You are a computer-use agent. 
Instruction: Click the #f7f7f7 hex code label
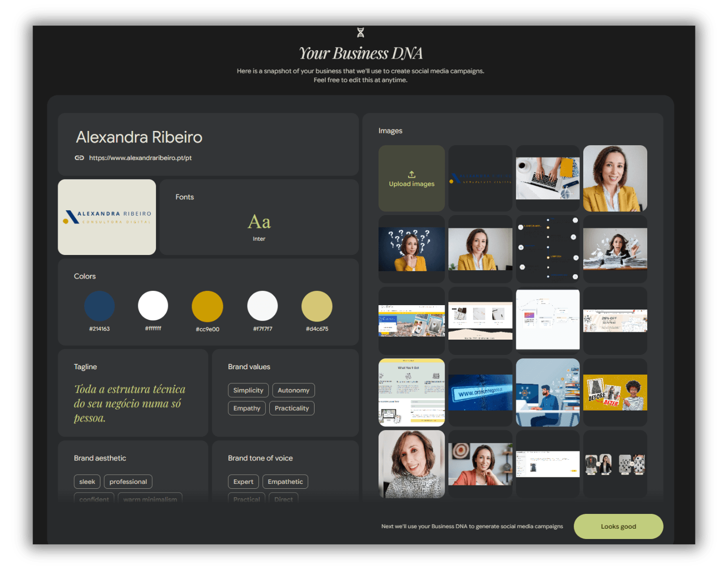262,329
